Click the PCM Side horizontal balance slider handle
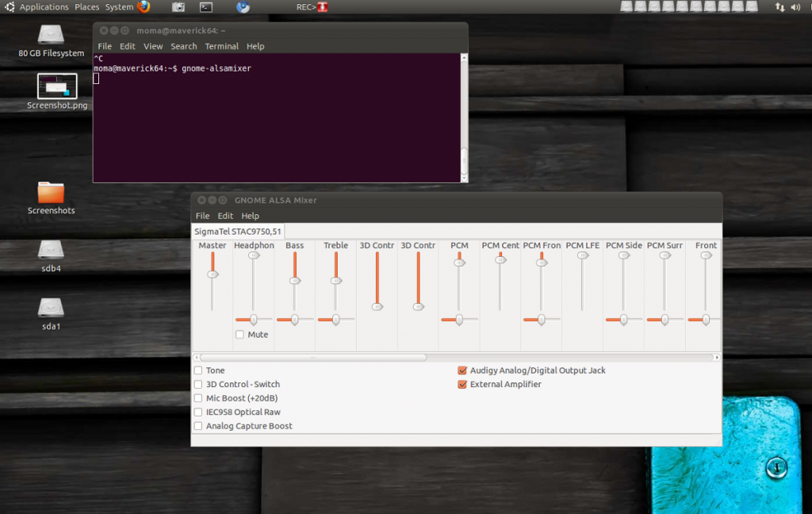 [x=624, y=320]
